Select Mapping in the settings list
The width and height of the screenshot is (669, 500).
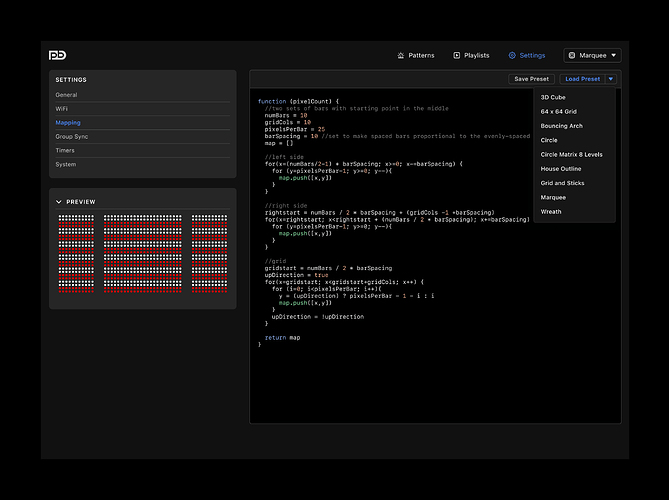pos(143,122)
